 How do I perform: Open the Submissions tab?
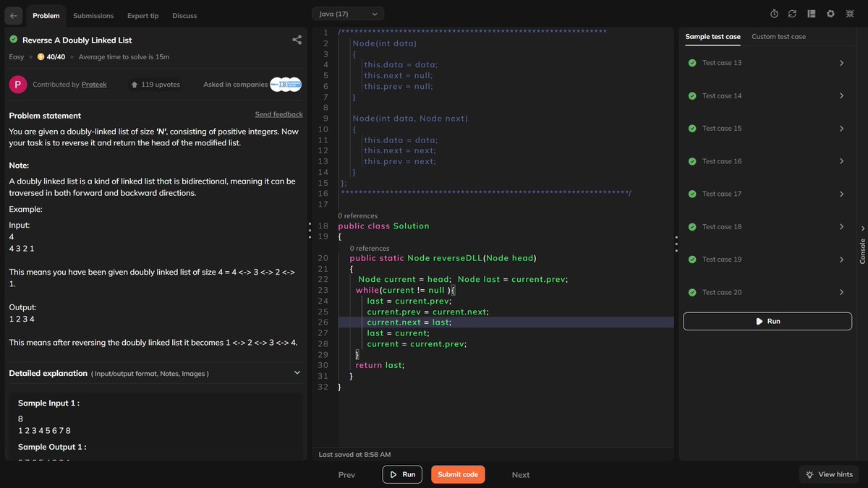coord(93,15)
